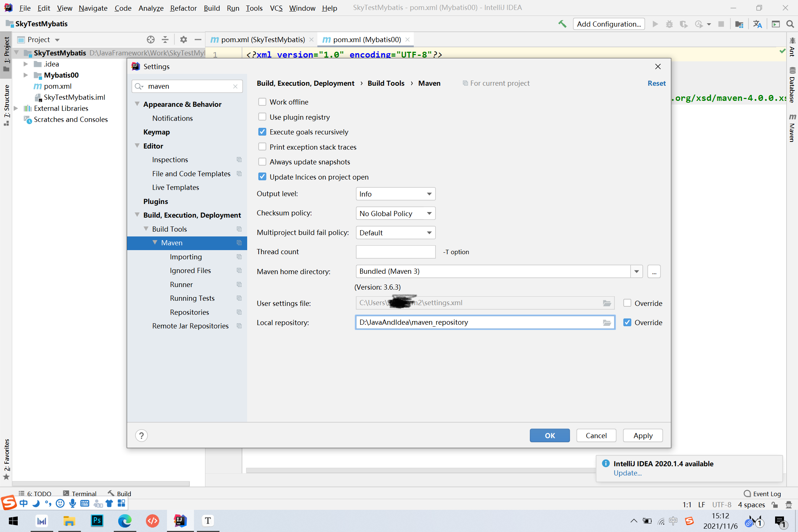This screenshot has width=798, height=532.
Task: Open the Project Structure icon in toolbar
Action: click(x=739, y=24)
